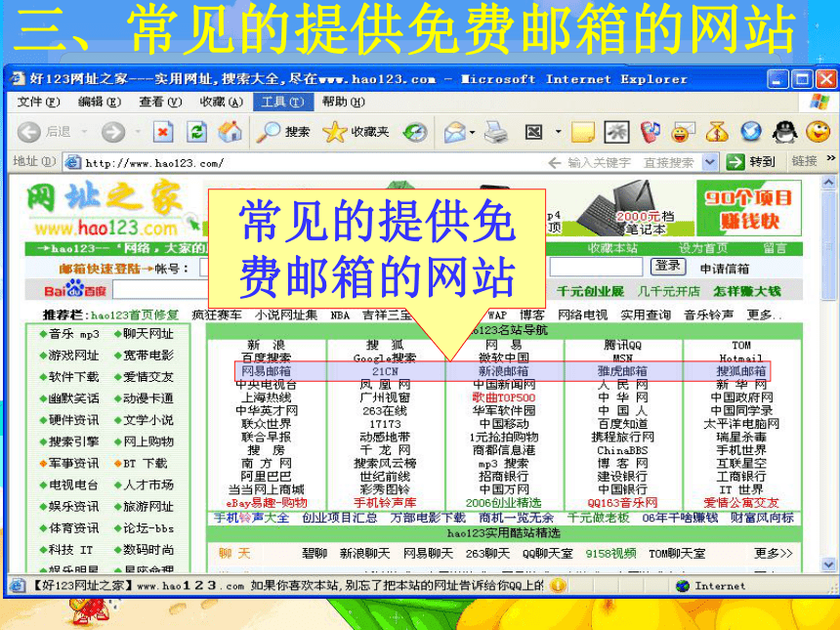
Task: Click the yellow warning icon in status bar
Action: [x=558, y=585]
